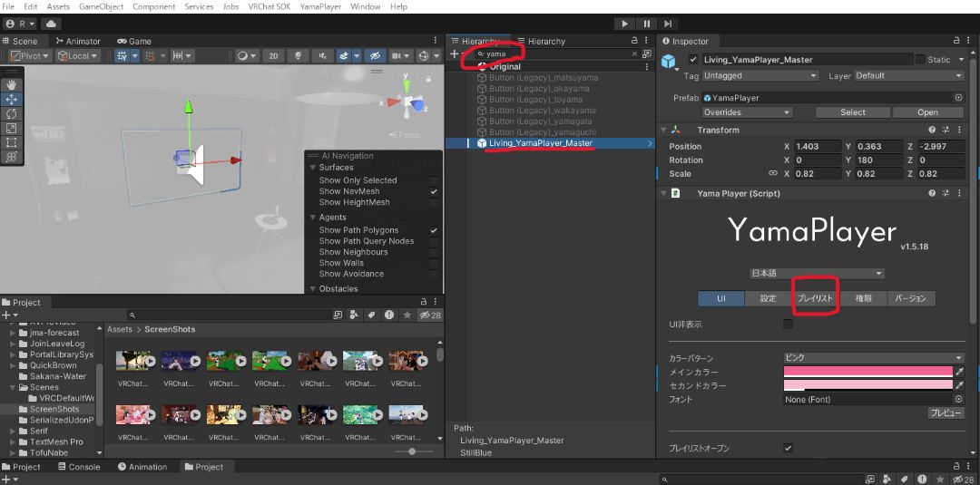Click the Pause button

click(x=646, y=24)
